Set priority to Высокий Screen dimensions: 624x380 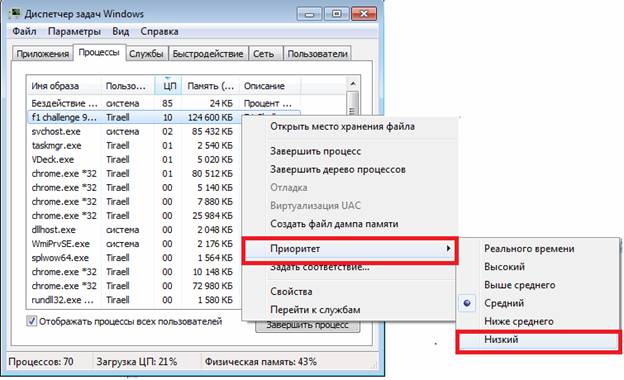tap(504, 267)
